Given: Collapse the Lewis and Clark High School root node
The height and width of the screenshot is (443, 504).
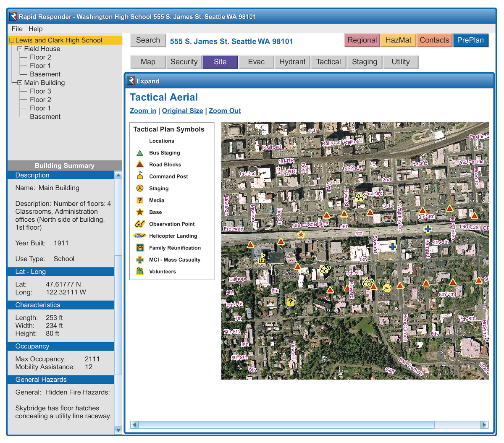Looking at the screenshot, I should [12, 41].
